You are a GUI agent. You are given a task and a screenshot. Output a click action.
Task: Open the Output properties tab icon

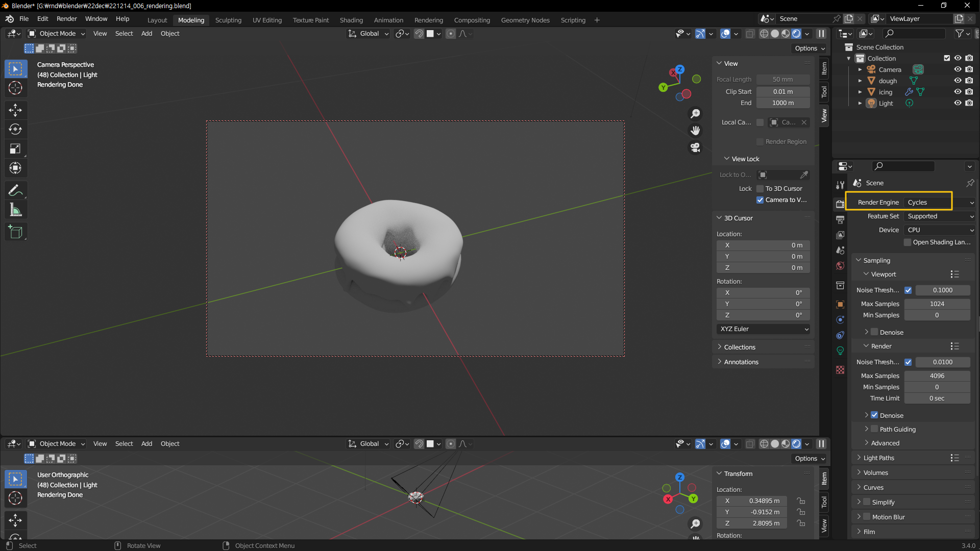(840, 219)
